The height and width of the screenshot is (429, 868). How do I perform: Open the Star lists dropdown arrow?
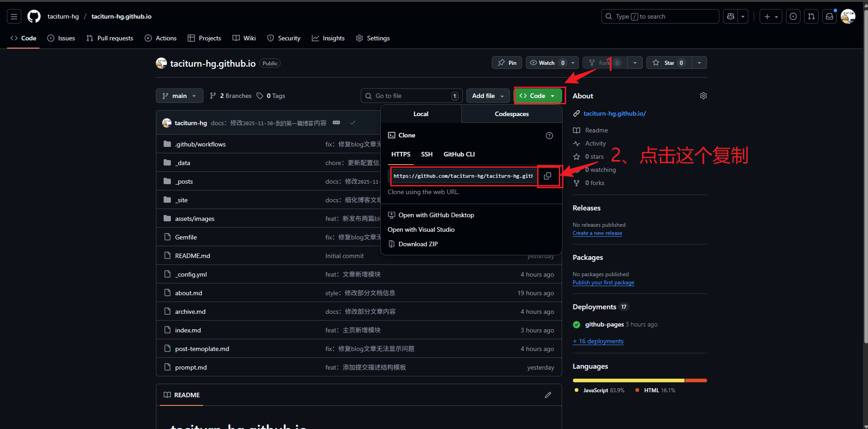[x=699, y=63]
